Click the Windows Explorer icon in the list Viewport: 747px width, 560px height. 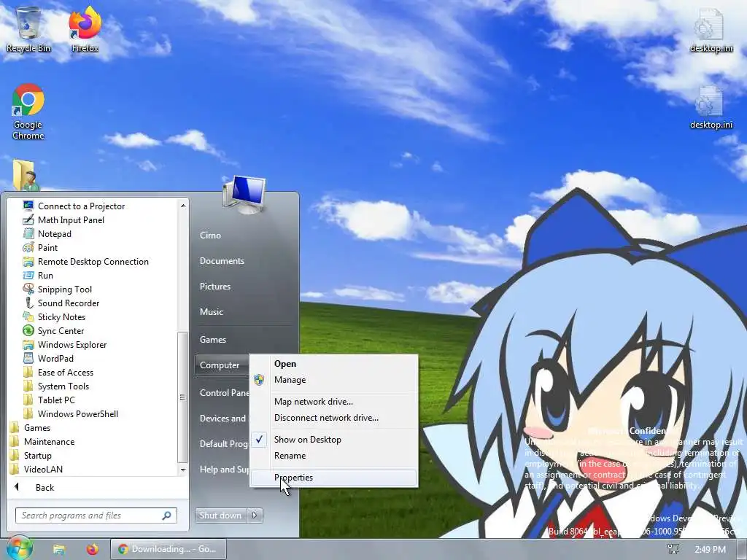(28, 344)
